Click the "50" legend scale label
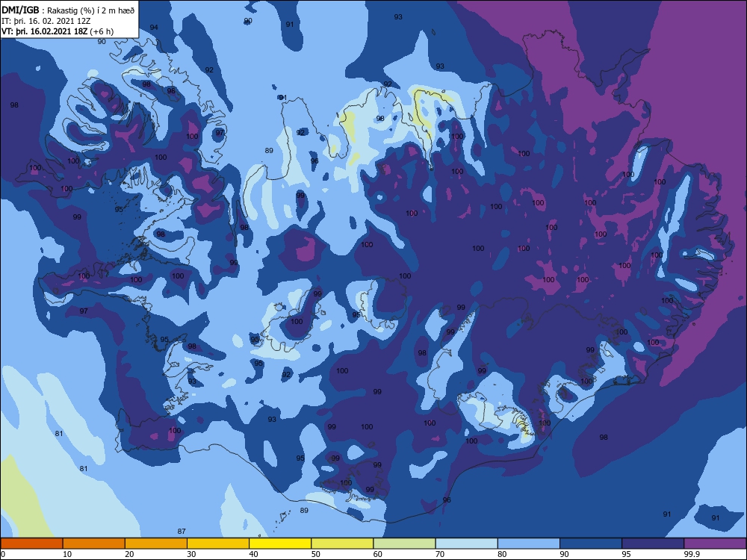Screen dimensions: 747x560 [x=315, y=554]
